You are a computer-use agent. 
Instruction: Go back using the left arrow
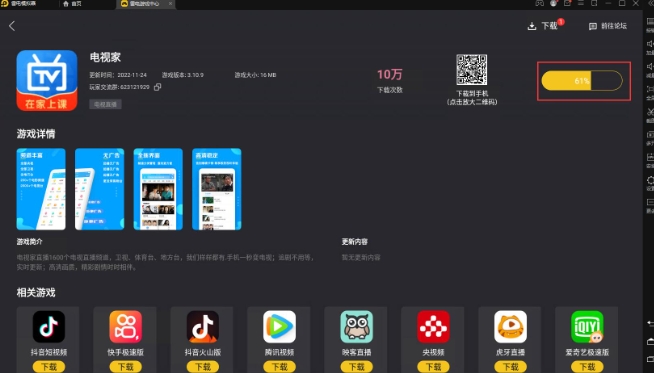tap(12, 26)
